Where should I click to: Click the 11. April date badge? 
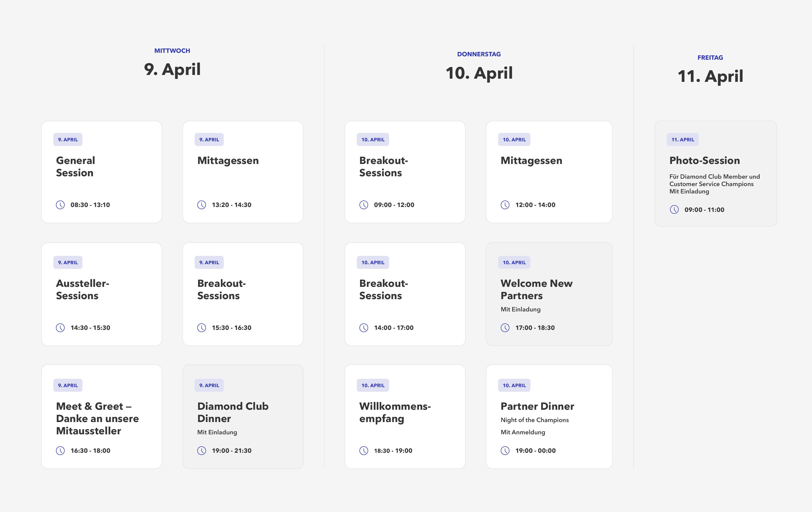682,140
